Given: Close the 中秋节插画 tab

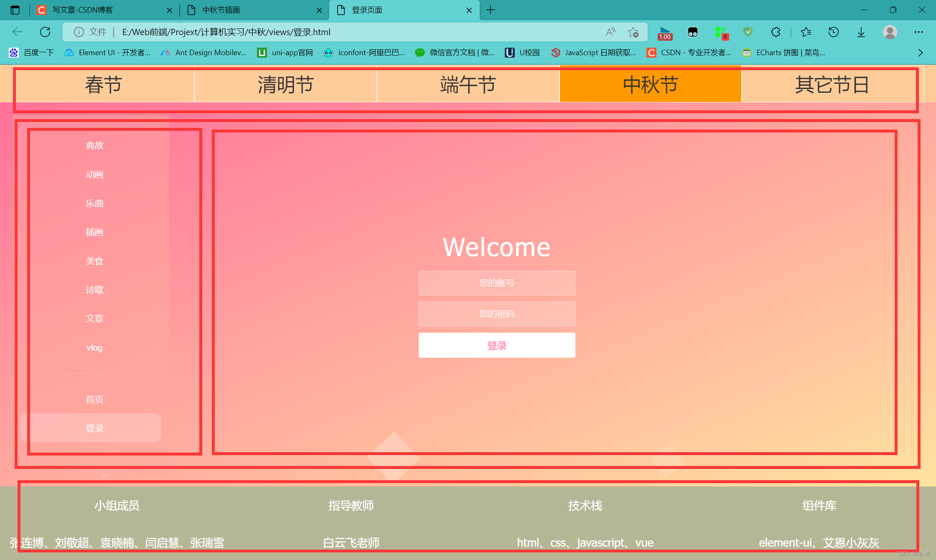Looking at the screenshot, I should coord(319,10).
